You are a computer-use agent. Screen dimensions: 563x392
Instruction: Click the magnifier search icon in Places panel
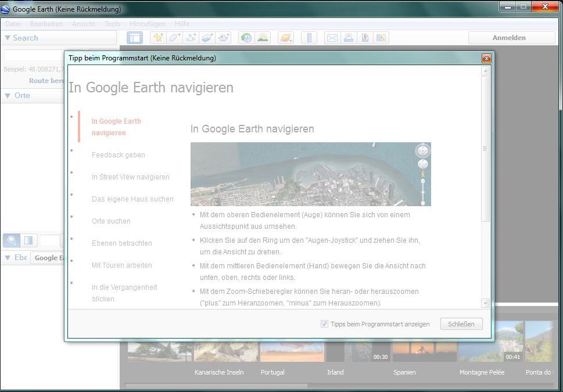pos(12,240)
